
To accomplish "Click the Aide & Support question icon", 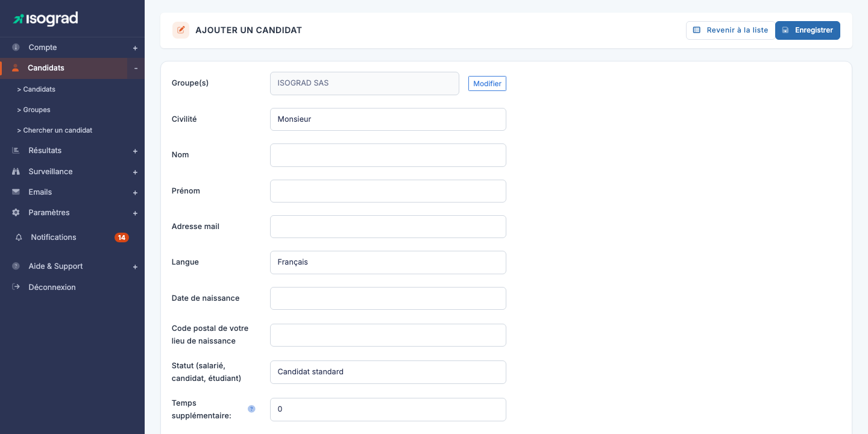I will point(16,266).
